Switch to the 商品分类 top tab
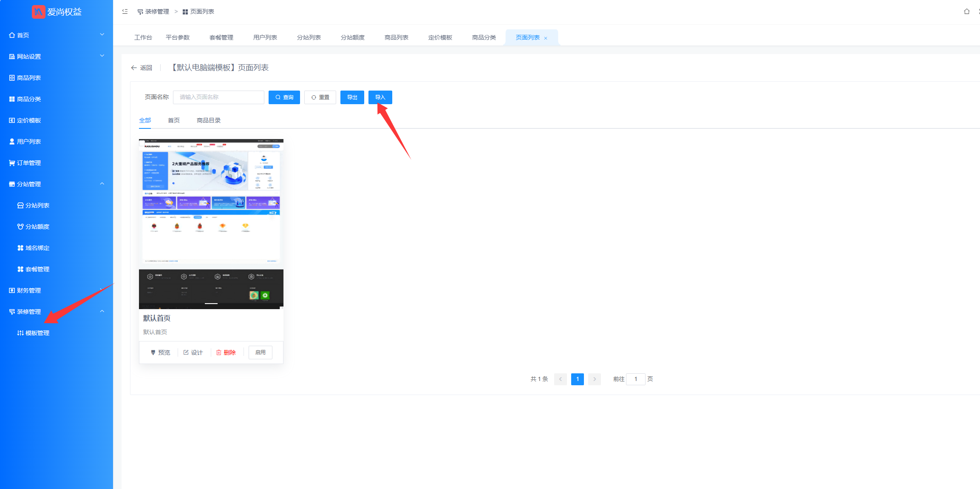980x489 pixels. 484,37
